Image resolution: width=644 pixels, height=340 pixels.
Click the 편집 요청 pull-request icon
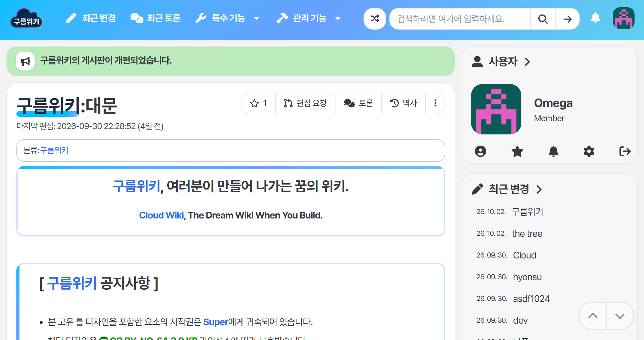[x=288, y=103]
